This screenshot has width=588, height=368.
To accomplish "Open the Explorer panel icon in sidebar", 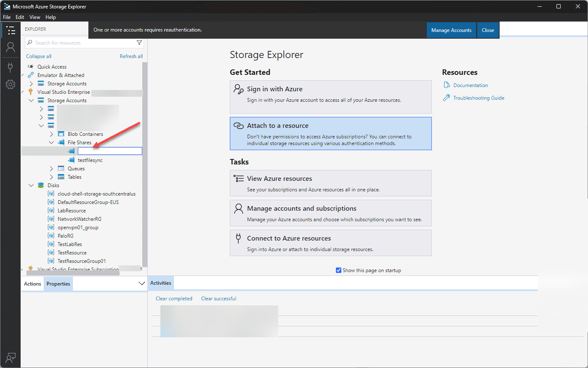I will pos(11,30).
